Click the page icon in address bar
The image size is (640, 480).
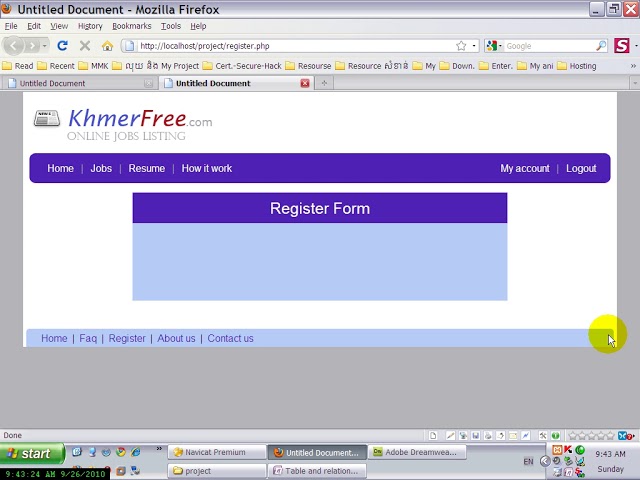[x=129, y=46]
